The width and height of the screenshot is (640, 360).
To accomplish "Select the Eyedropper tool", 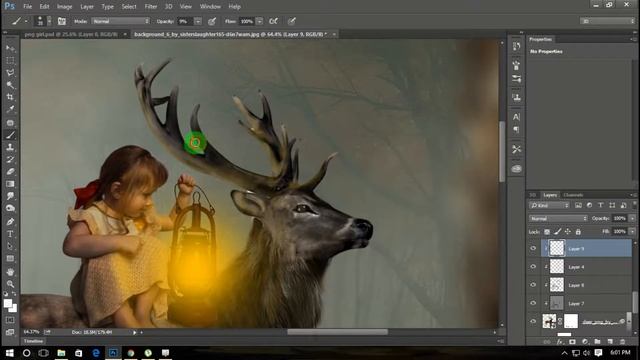I will pyautogui.click(x=10, y=109).
